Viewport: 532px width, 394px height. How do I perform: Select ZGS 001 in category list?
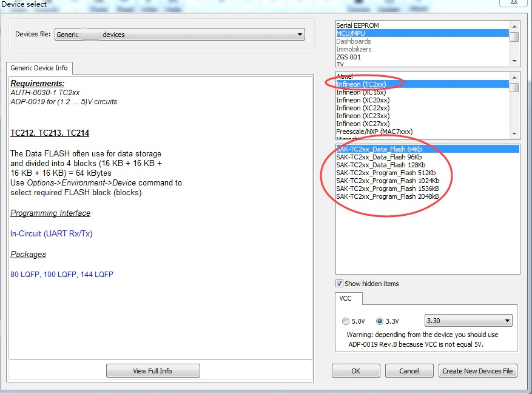pos(422,57)
